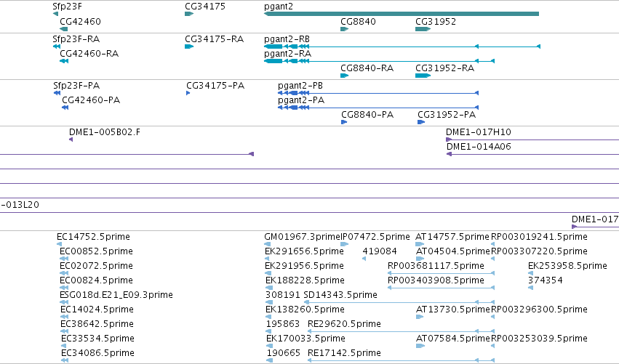Click the Sfp23F-PA protein label
This screenshot has width=619, height=364.
[x=76, y=86]
